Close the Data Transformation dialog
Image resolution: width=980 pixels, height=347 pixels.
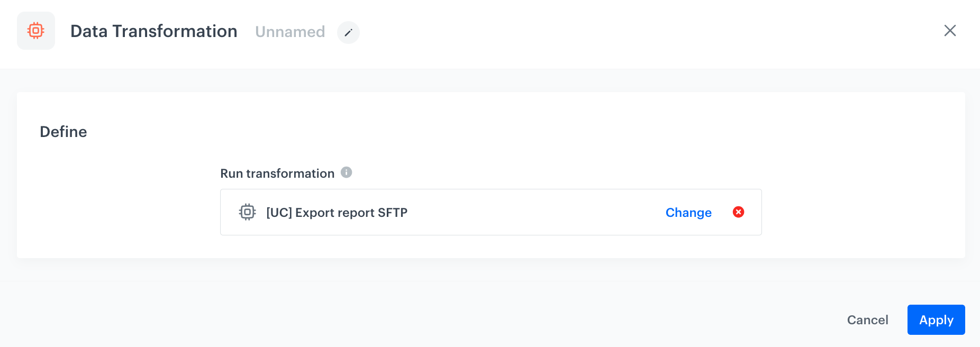point(950,31)
